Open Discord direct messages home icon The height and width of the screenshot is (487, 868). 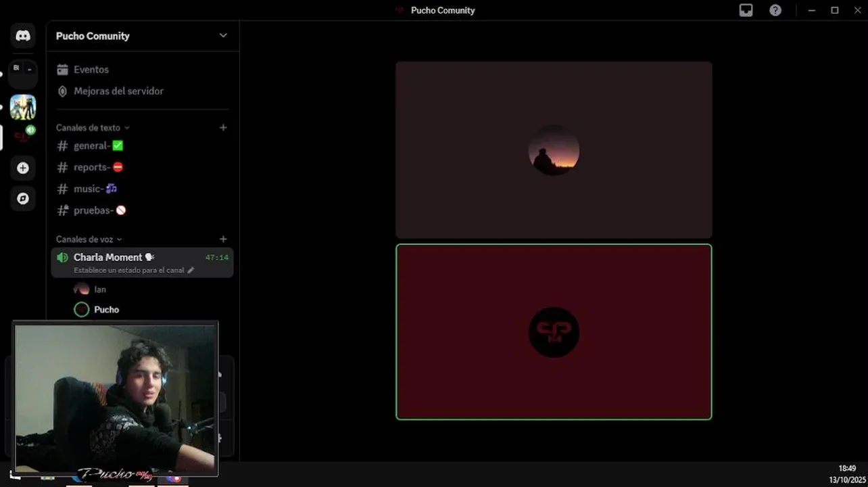click(x=23, y=36)
